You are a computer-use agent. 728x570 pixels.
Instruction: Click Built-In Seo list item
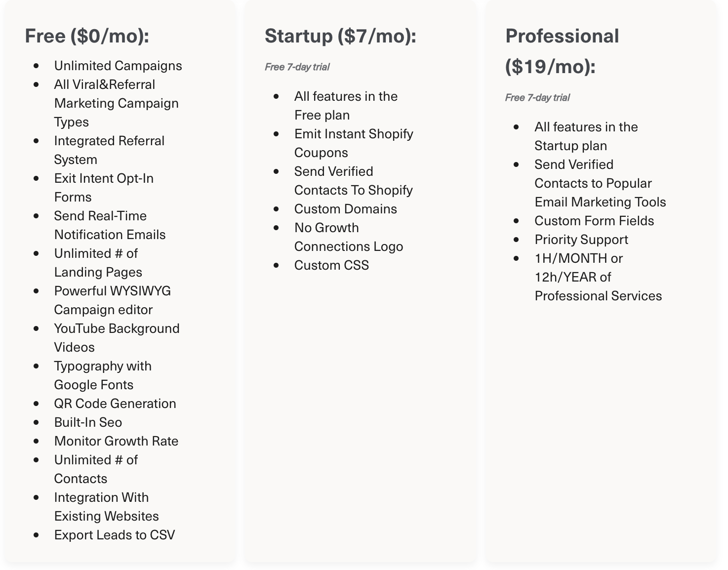point(88,422)
